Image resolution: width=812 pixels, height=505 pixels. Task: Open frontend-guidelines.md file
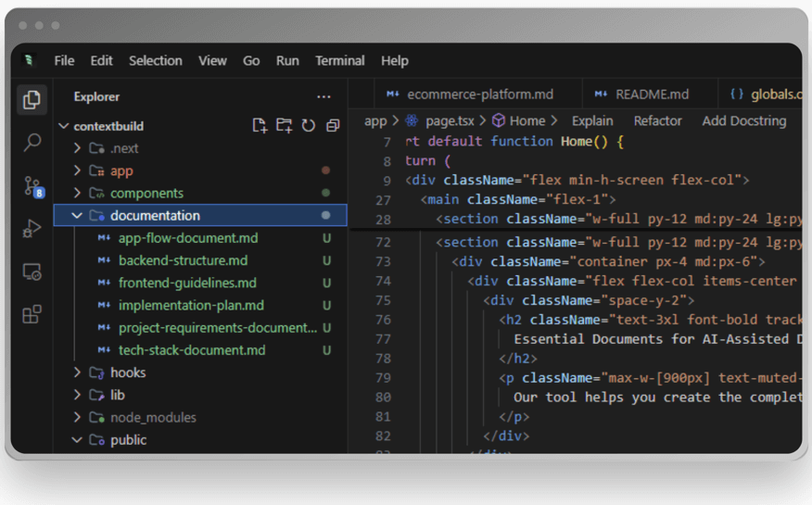[x=200, y=283]
